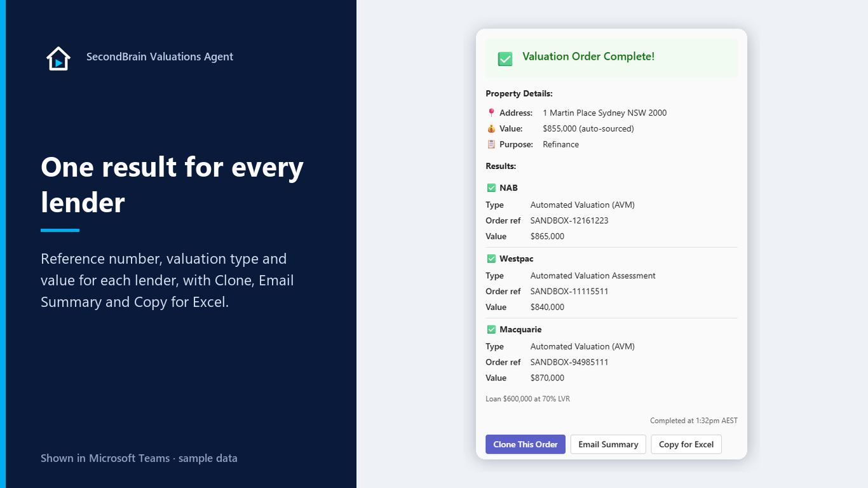Click the green check icon beside Macquarie
This screenshot has width=868, height=488.
[x=491, y=330]
